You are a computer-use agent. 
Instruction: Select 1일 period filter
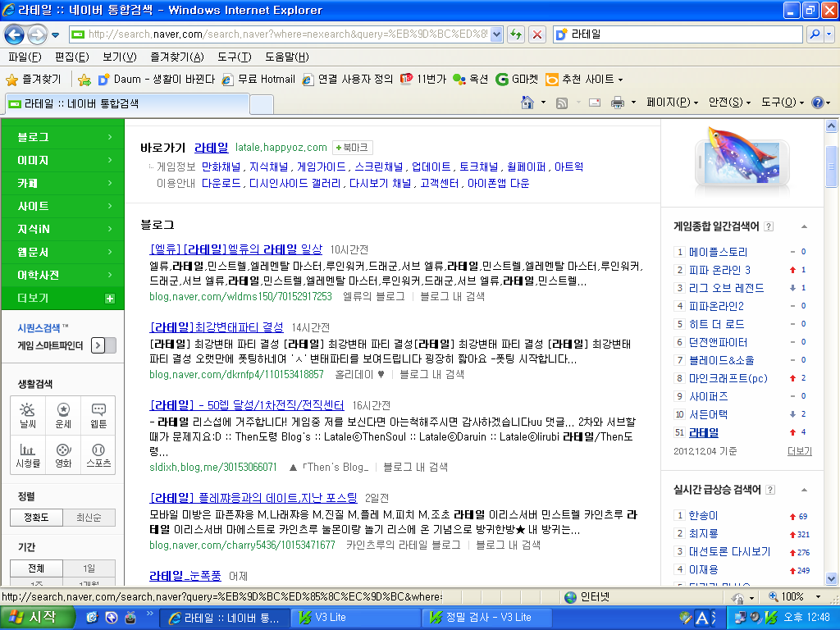click(89, 568)
